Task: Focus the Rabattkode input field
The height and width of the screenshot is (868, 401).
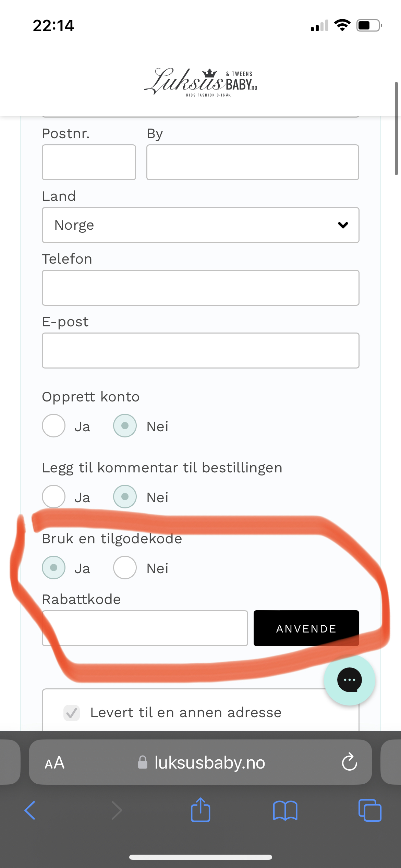Action: 145,628
